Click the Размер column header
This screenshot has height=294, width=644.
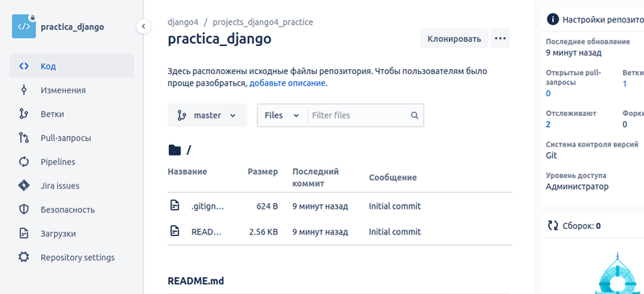pos(263,172)
